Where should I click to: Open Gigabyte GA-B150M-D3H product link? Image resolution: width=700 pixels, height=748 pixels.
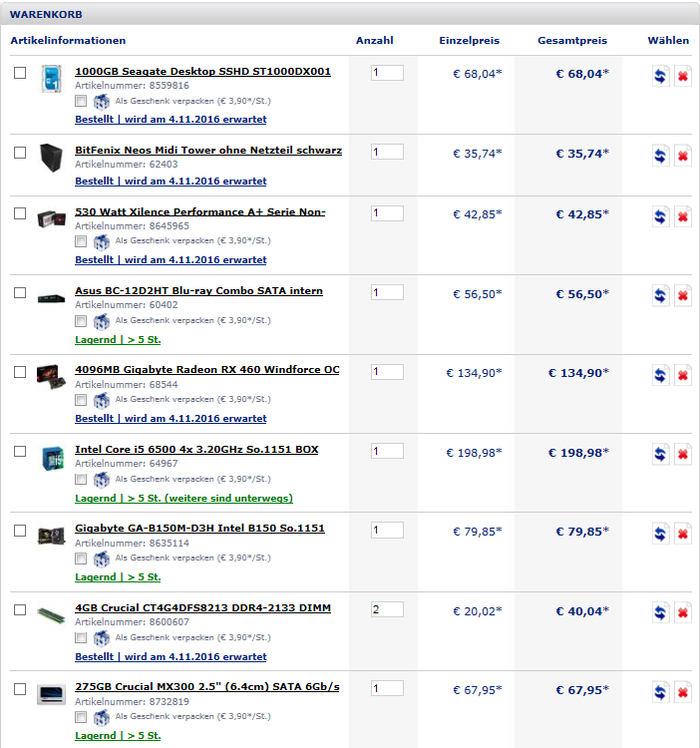[199, 529]
